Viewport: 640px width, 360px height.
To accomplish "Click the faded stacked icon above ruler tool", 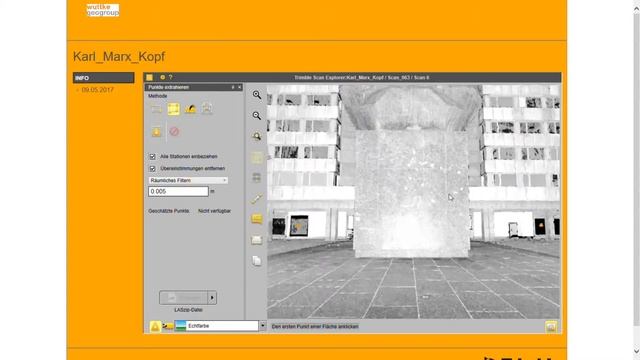I will point(257,178).
